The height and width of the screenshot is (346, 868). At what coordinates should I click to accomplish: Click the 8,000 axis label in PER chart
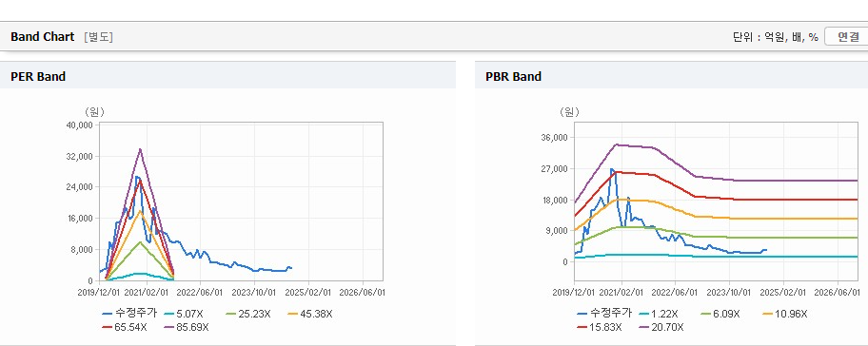coord(81,249)
